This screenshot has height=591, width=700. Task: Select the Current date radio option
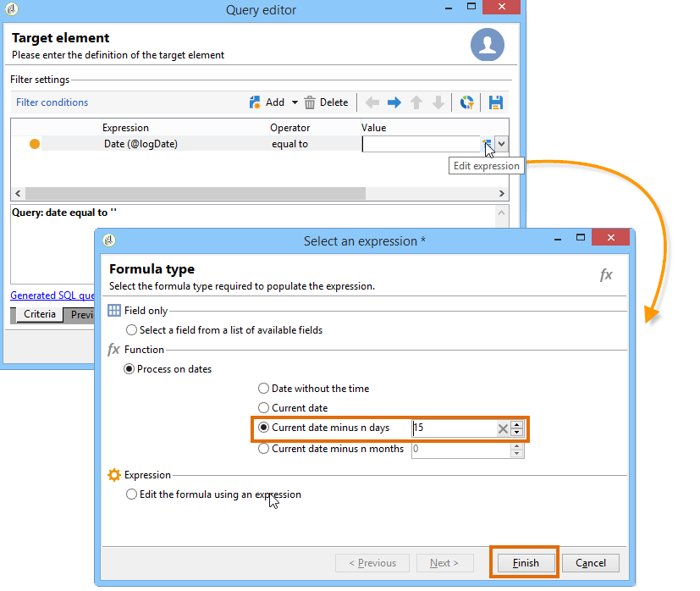[x=263, y=408]
